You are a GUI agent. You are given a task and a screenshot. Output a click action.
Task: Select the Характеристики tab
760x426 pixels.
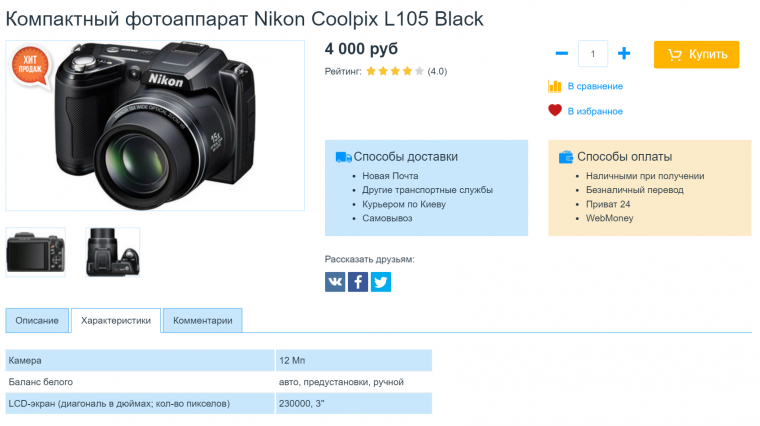coord(116,321)
